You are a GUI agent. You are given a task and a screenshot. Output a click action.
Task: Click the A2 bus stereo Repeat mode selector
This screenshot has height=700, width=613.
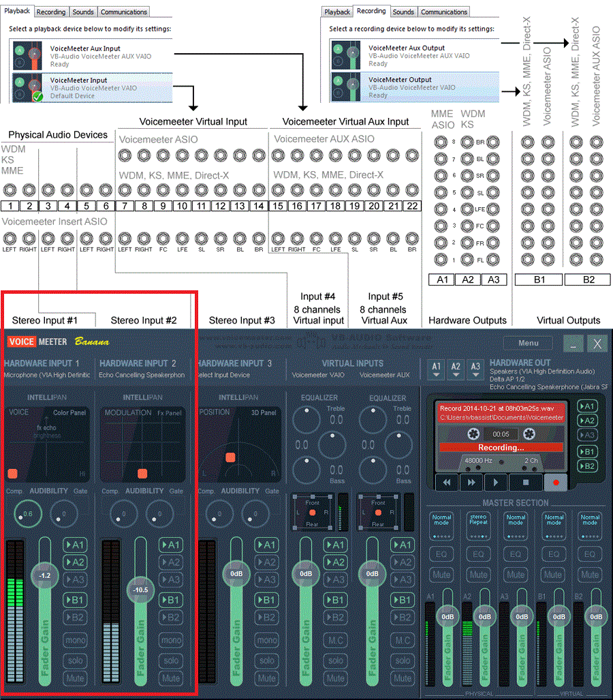point(478,527)
